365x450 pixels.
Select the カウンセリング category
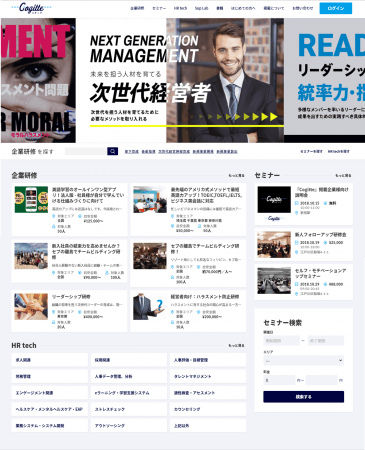[208, 409]
